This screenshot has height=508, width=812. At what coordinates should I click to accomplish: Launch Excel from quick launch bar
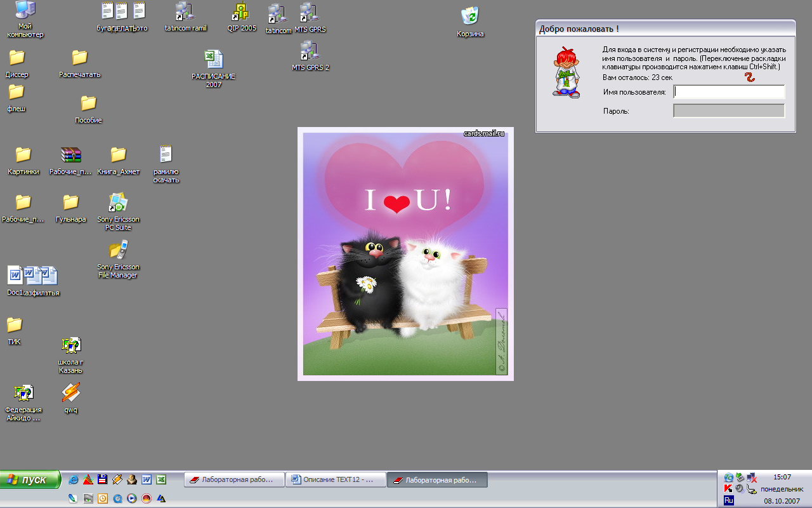[x=161, y=479]
